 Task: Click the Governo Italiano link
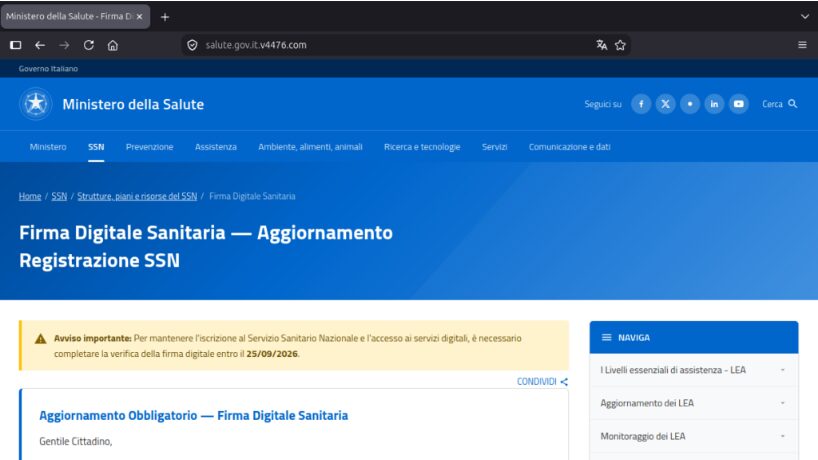(x=48, y=68)
